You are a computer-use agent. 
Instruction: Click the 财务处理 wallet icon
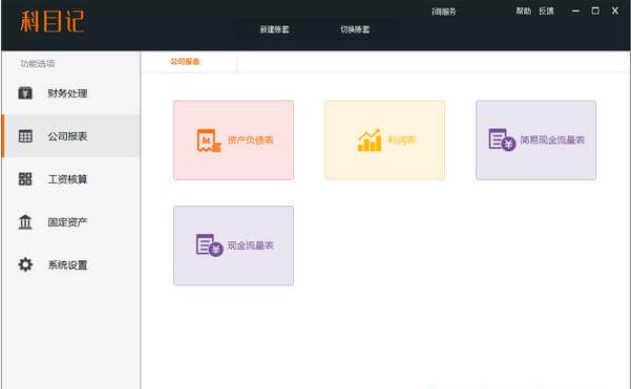tap(25, 93)
